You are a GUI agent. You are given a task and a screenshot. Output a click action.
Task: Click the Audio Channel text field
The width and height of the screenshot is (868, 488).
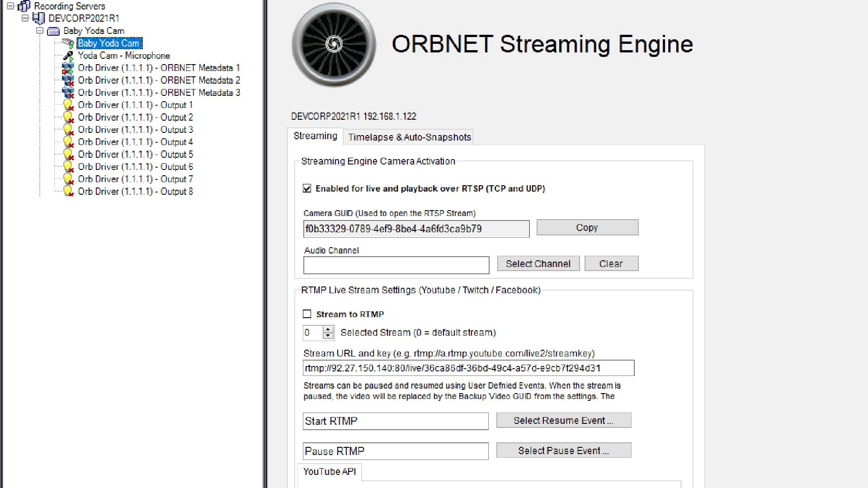(x=396, y=265)
